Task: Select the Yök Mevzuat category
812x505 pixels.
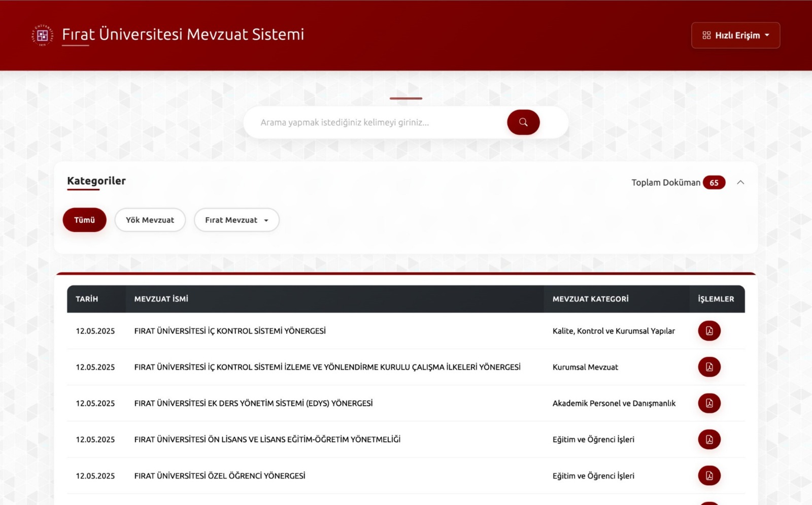Action: [x=150, y=220]
